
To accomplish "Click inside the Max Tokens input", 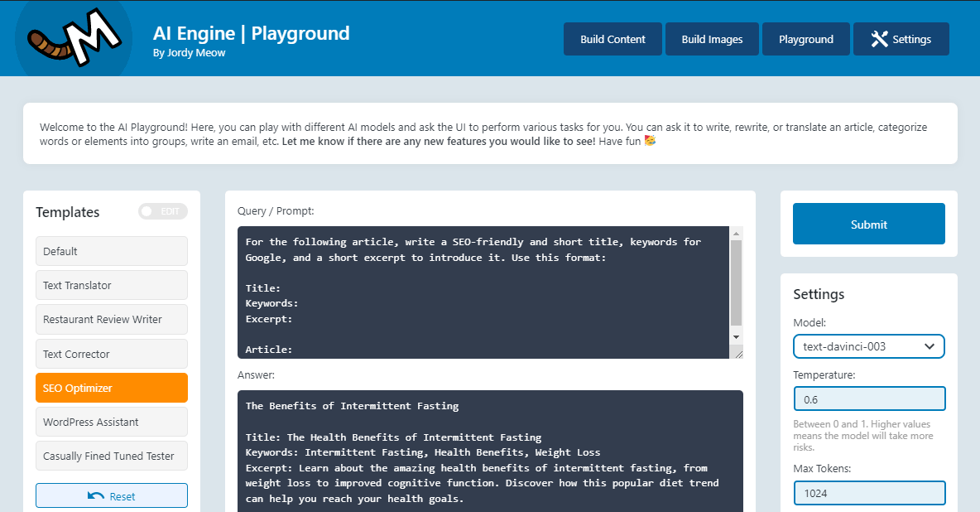I will point(868,492).
